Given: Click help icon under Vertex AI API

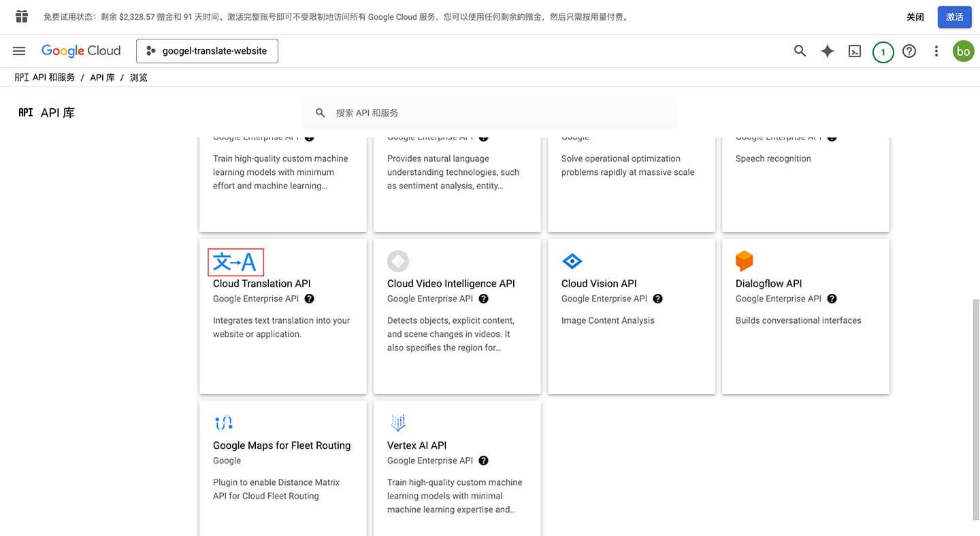Looking at the screenshot, I should pyautogui.click(x=483, y=460).
